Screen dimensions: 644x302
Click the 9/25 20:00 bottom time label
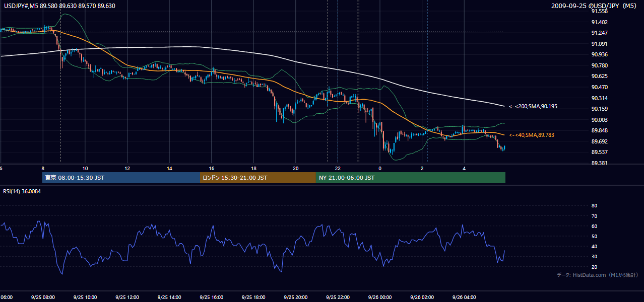click(296, 297)
